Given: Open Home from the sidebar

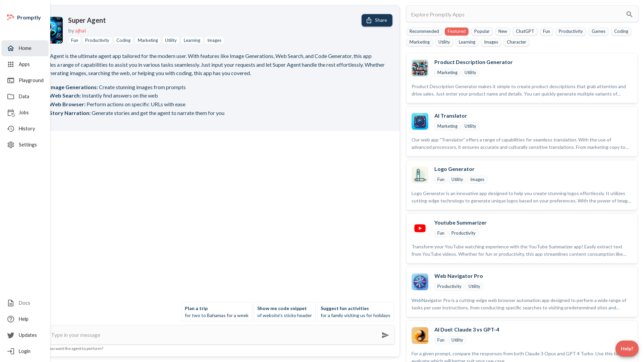Looking at the screenshot, I should tap(25, 48).
